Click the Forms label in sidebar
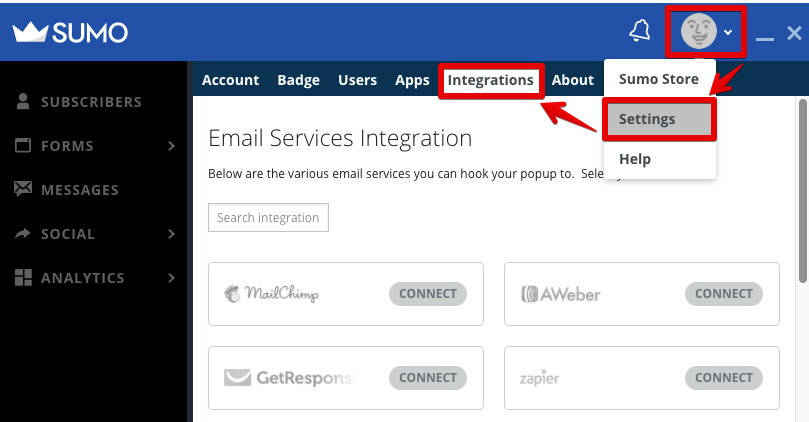809x422 pixels. (68, 146)
